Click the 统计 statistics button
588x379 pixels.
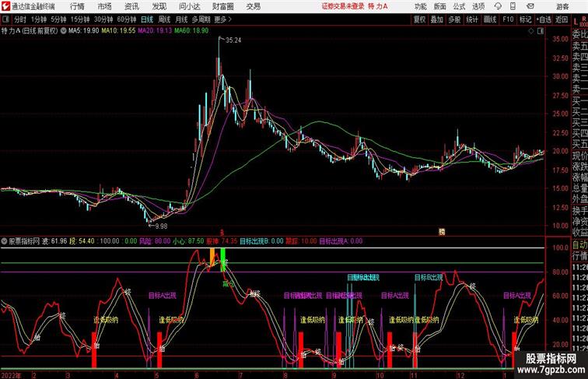(472, 19)
